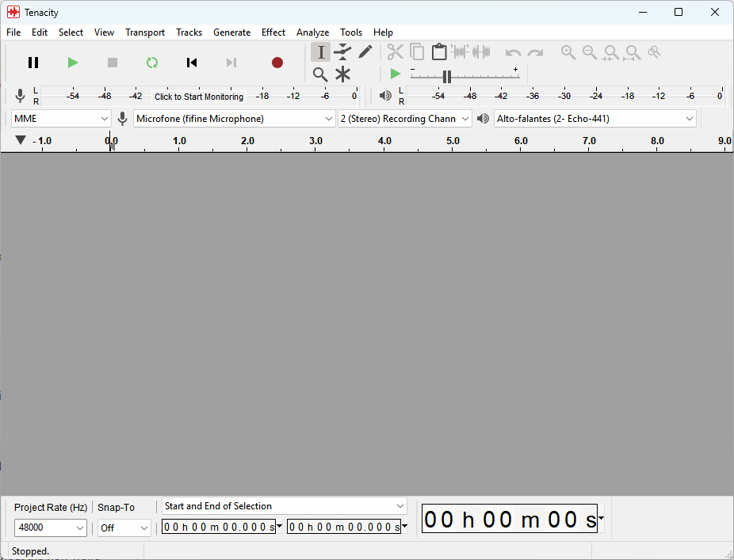The width and height of the screenshot is (734, 560).
Task: Select the Zoom magnifier tool
Action: click(321, 74)
